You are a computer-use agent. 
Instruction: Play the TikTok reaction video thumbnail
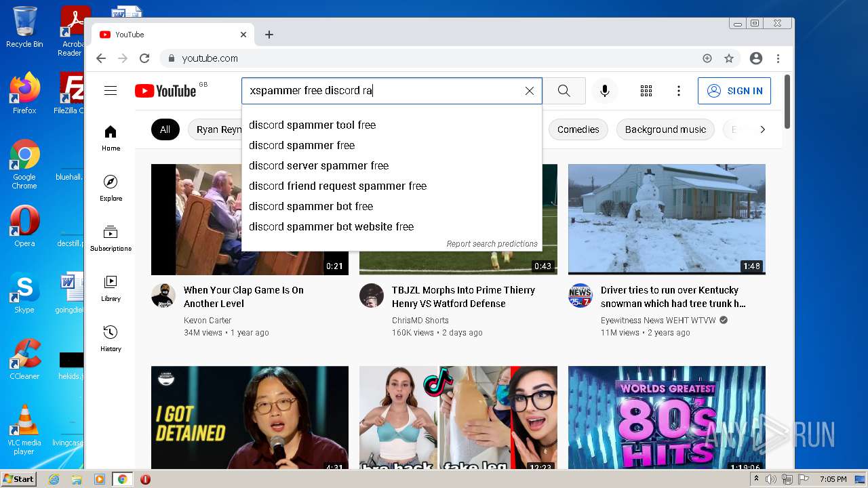[x=458, y=418]
